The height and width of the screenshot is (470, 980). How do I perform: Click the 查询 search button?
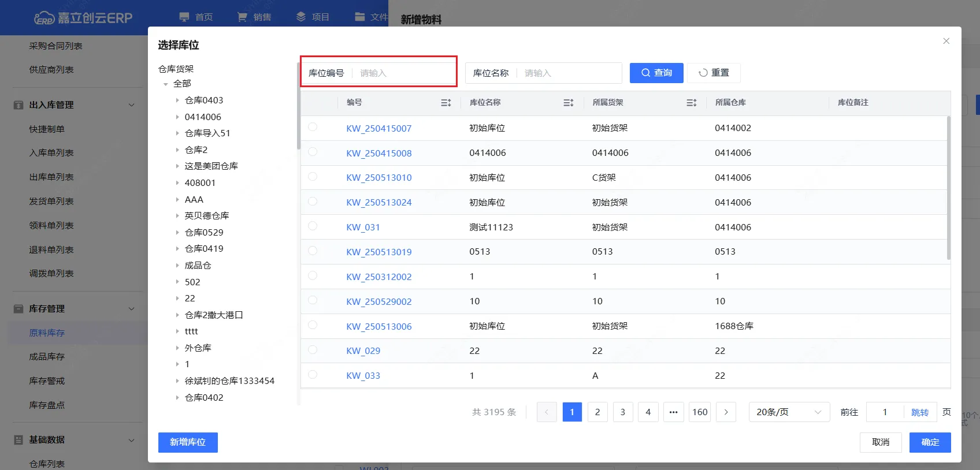point(656,73)
